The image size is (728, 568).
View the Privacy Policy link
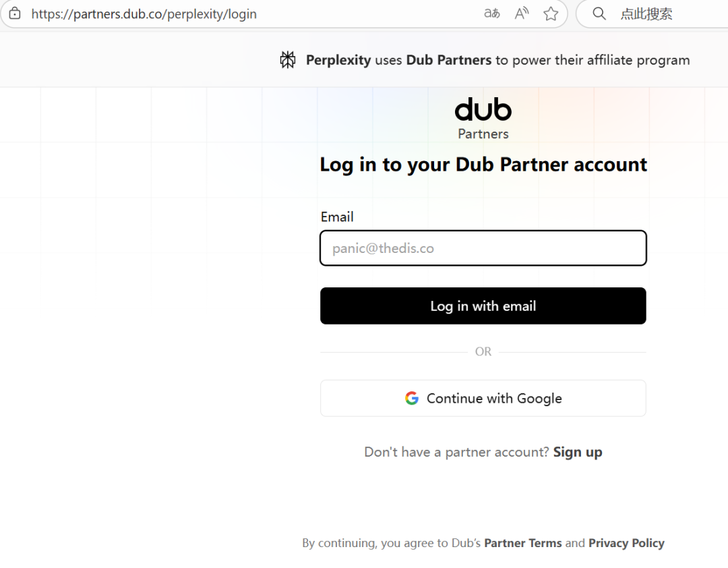[x=626, y=543]
